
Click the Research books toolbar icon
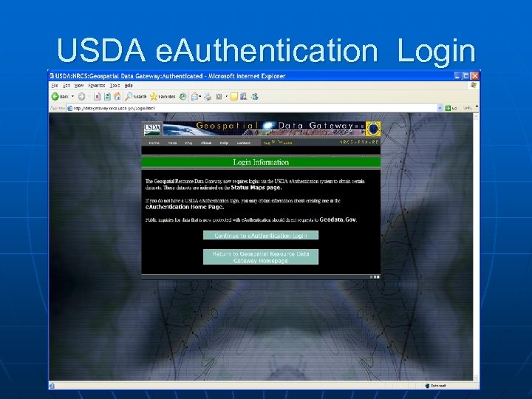243,96
